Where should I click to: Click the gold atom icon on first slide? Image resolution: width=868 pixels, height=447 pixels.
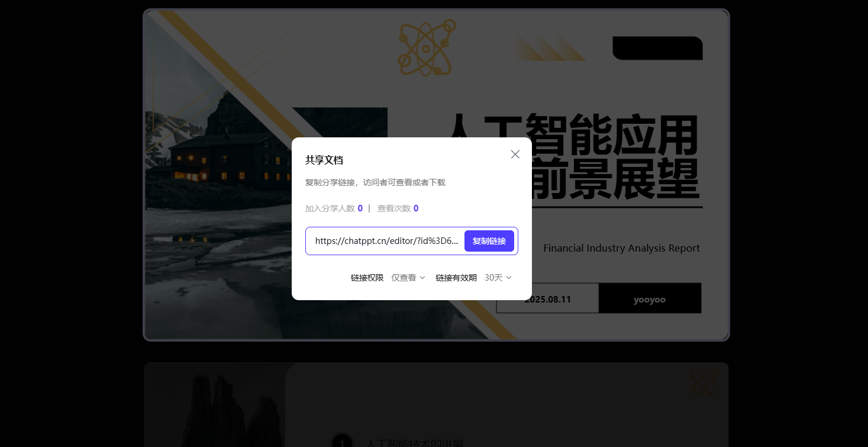point(427,47)
